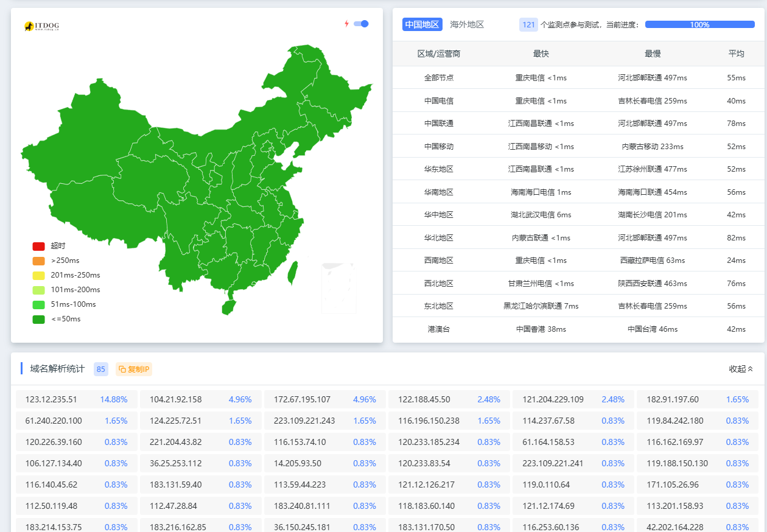Click IP entry 171.105.26.96
This screenshot has width=767, height=532.
673,485
